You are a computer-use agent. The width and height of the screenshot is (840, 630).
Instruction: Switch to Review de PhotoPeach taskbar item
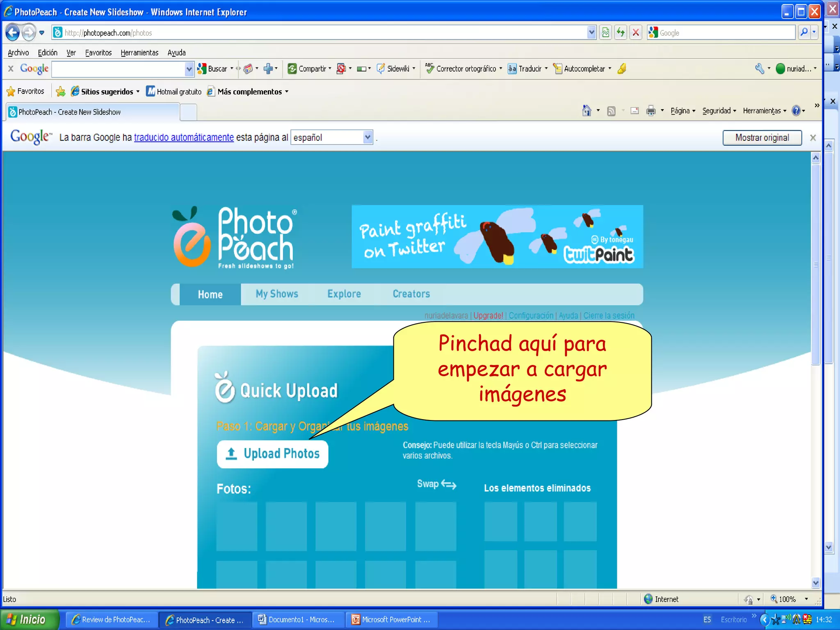112,620
